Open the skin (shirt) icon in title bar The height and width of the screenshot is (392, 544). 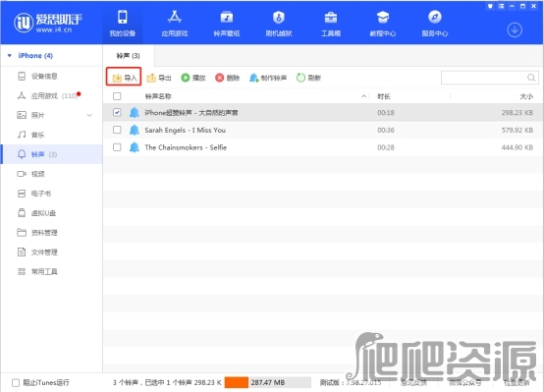tap(490, 6)
